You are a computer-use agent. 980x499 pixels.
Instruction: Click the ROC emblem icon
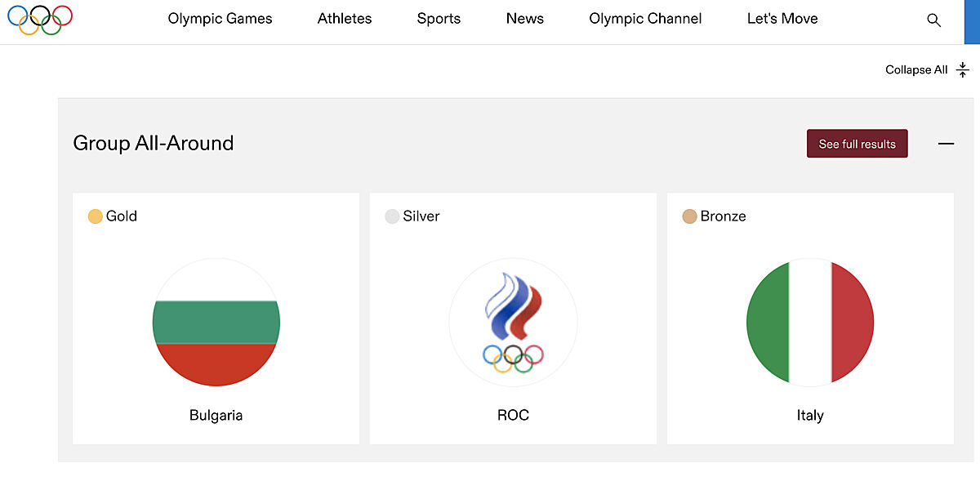pos(513,323)
